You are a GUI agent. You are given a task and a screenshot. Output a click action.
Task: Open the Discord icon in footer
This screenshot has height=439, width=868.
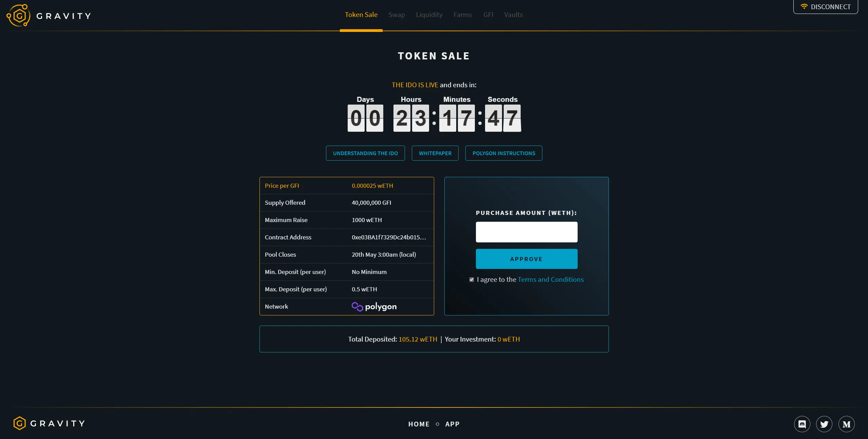coord(802,424)
